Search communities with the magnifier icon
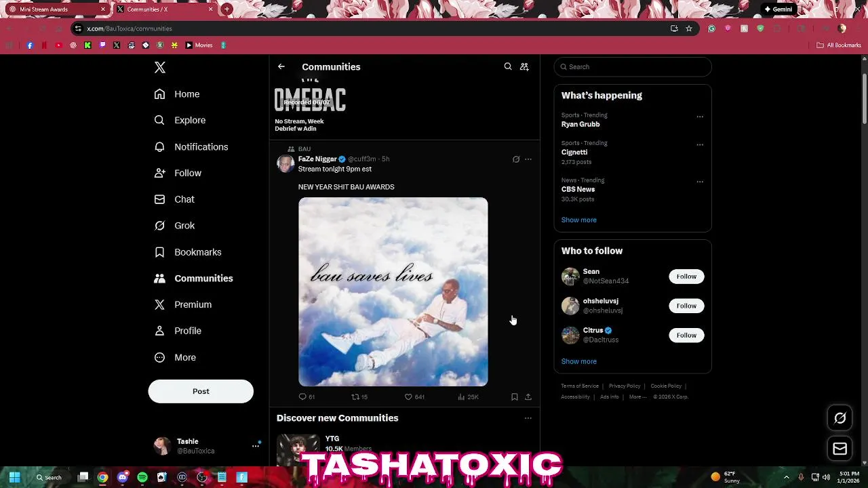The width and height of the screenshot is (868, 488). click(x=508, y=66)
